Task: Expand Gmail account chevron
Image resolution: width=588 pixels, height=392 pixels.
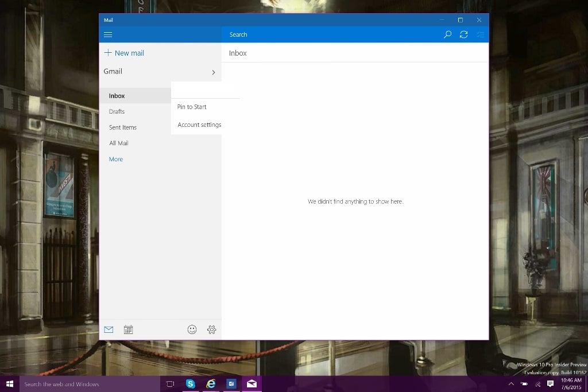Action: 214,72
